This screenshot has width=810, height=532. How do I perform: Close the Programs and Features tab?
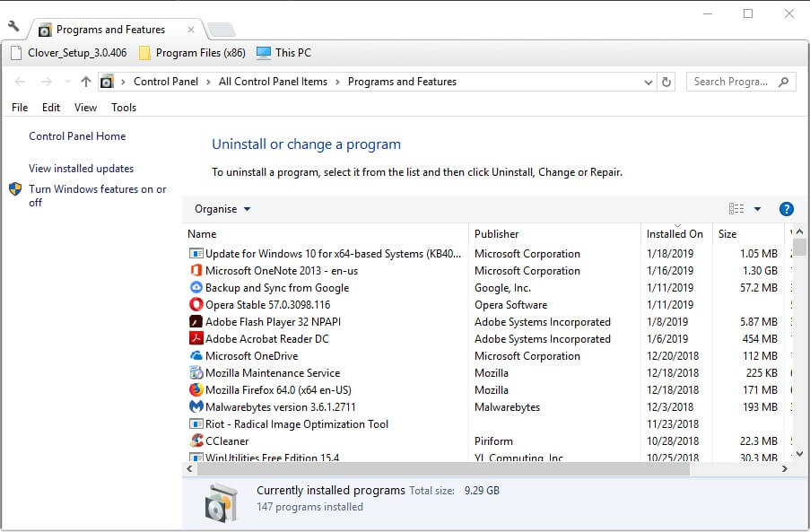pos(191,30)
